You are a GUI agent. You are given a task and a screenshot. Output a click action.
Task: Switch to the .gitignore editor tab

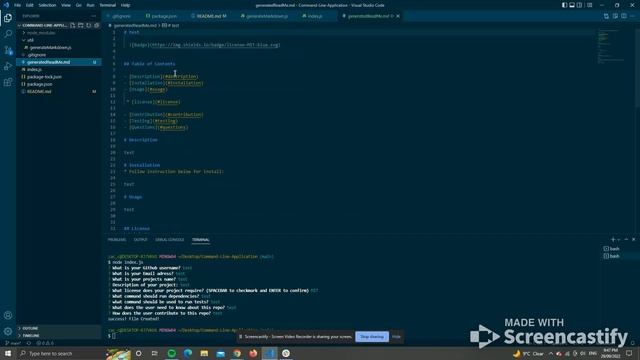coord(121,16)
